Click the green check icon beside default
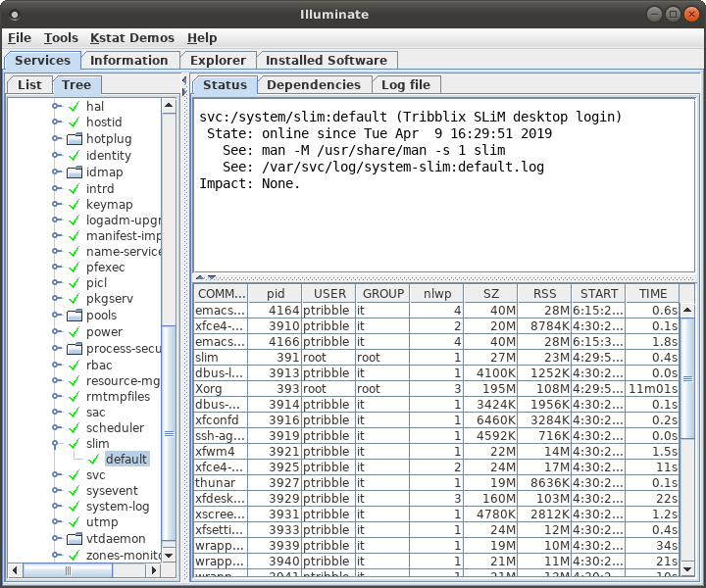This screenshot has height=588, width=706. pyautogui.click(x=94, y=460)
